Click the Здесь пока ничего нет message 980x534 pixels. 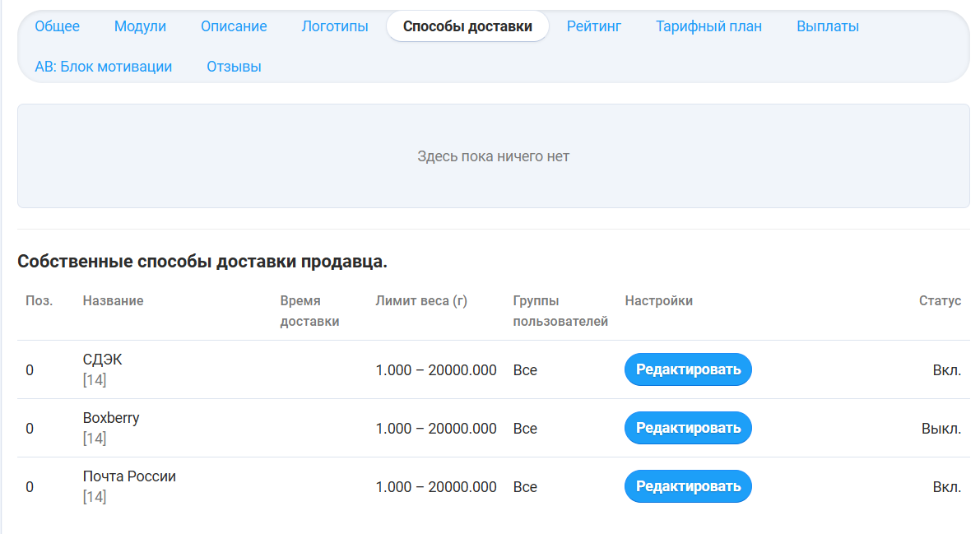[x=493, y=156]
